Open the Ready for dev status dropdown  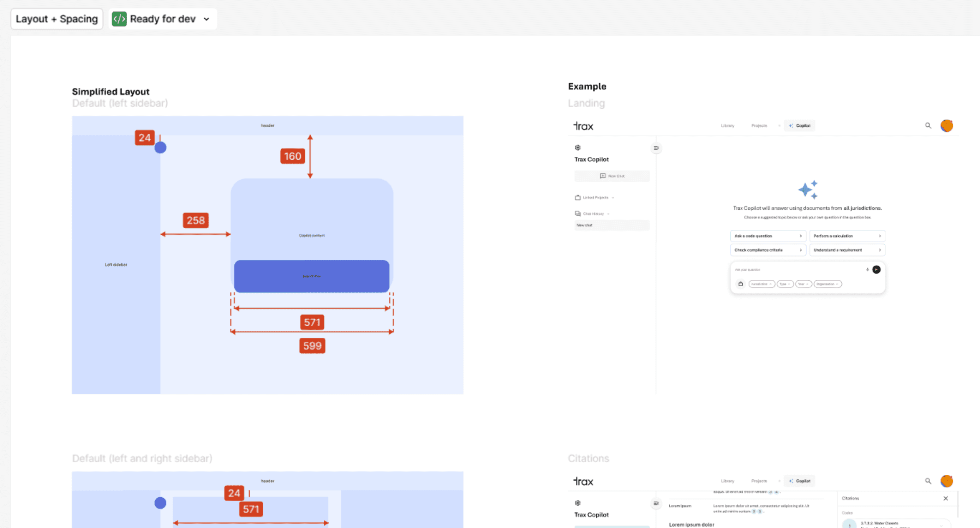(207, 19)
